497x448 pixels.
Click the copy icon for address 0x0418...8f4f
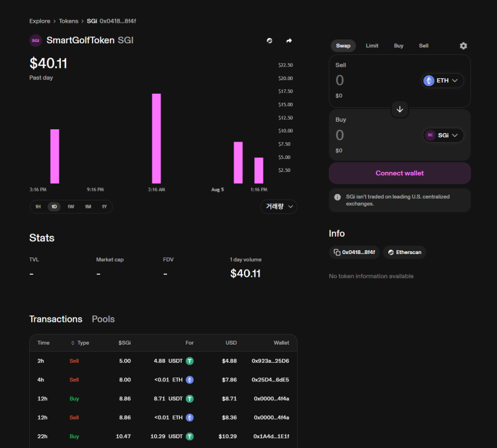click(x=337, y=252)
